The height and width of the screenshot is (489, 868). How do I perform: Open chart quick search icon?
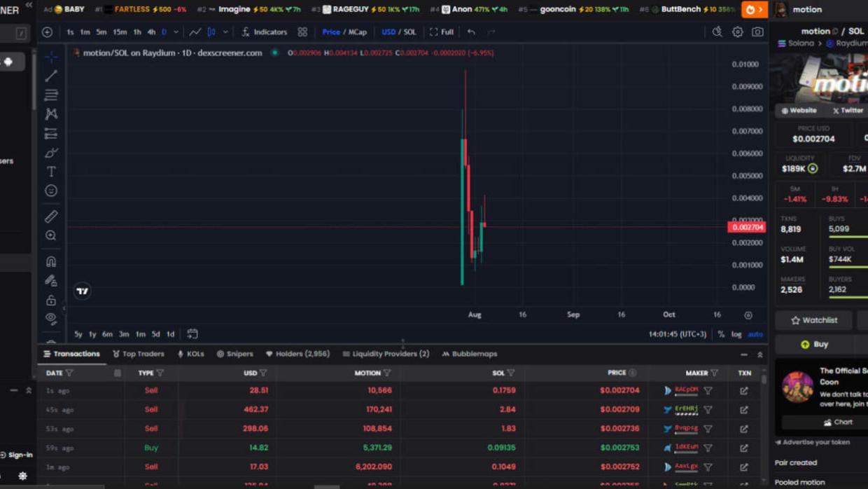(x=717, y=32)
